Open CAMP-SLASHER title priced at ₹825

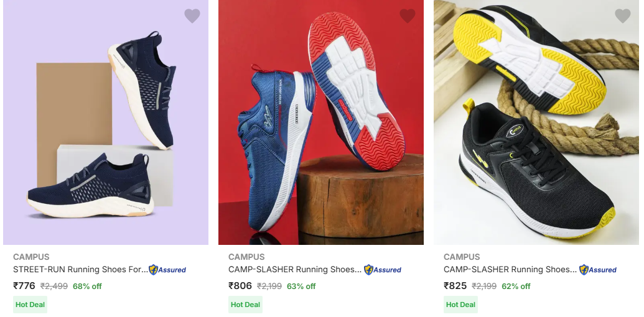pos(510,269)
